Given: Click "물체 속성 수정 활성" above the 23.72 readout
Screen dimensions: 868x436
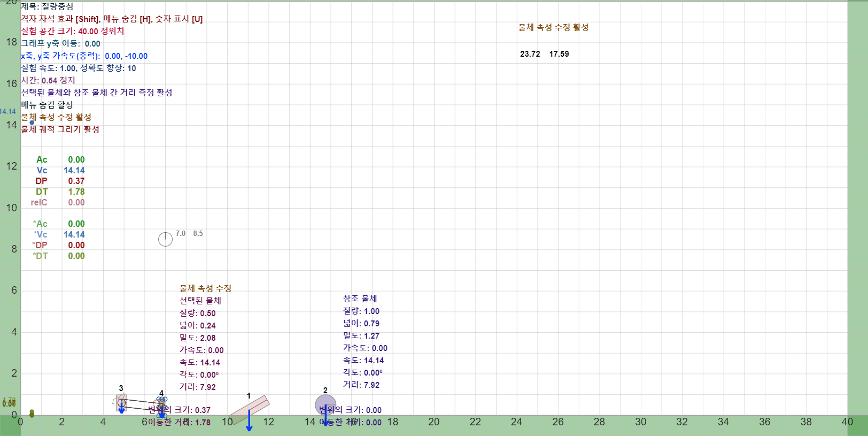Looking at the screenshot, I should 554,27.
